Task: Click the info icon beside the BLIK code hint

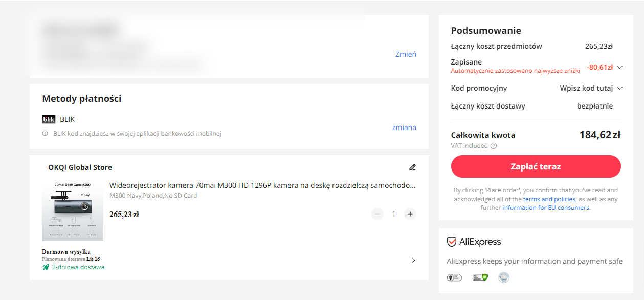Action: (45, 134)
